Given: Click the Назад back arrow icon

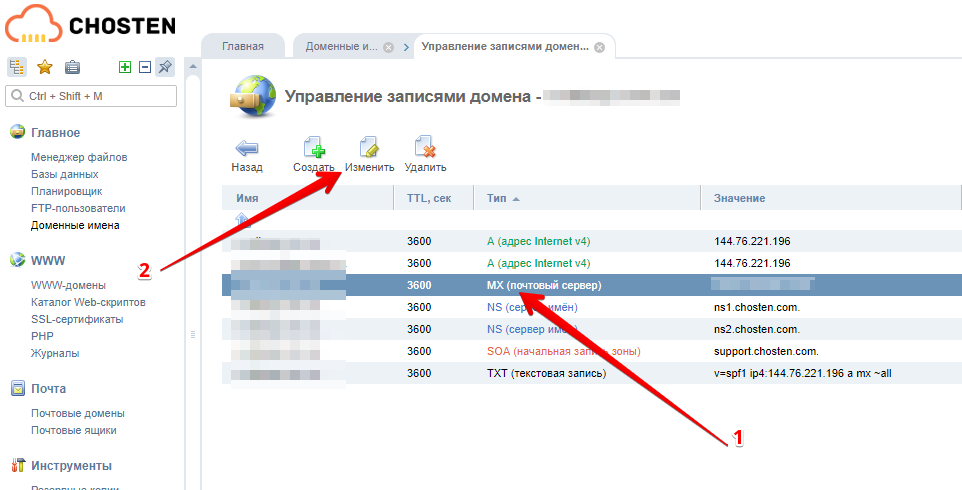Looking at the screenshot, I should (247, 148).
